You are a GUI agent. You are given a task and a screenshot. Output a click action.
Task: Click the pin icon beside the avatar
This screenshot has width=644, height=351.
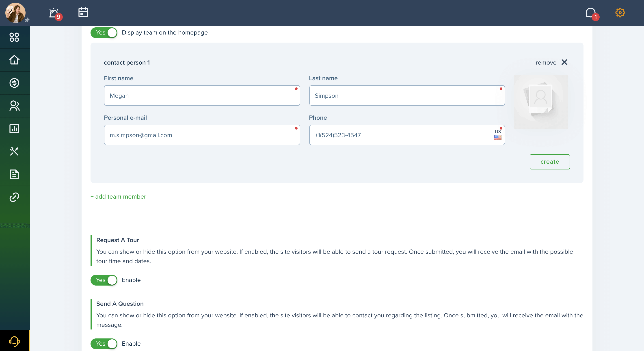27,20
